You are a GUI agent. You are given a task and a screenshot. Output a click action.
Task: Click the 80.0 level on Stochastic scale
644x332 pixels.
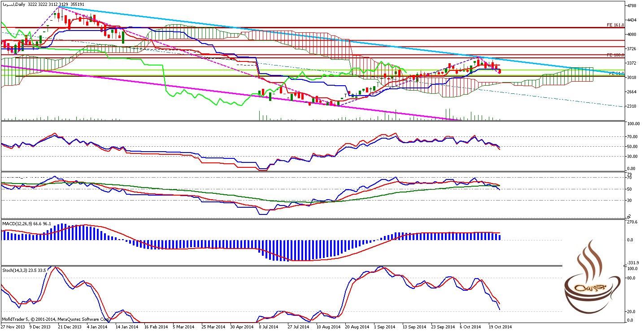coord(632,278)
